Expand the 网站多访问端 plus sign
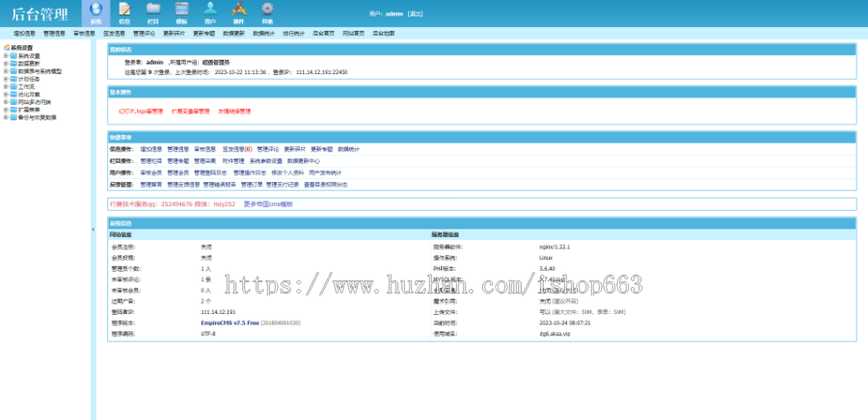The image size is (868, 420). (x=6, y=102)
